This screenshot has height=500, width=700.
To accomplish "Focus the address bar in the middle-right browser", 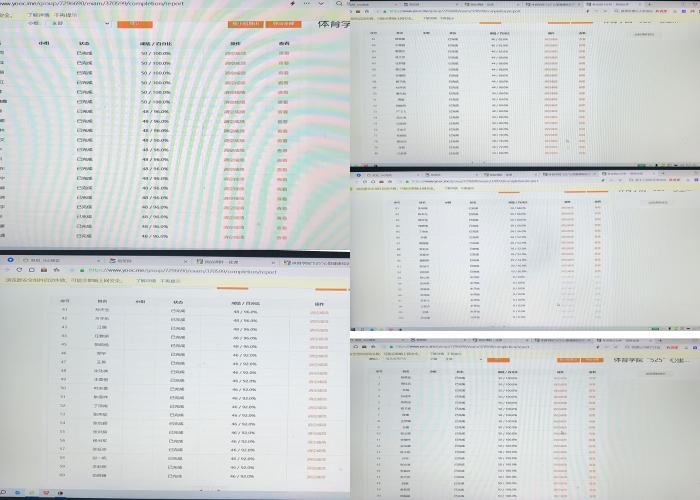I will point(475,181).
